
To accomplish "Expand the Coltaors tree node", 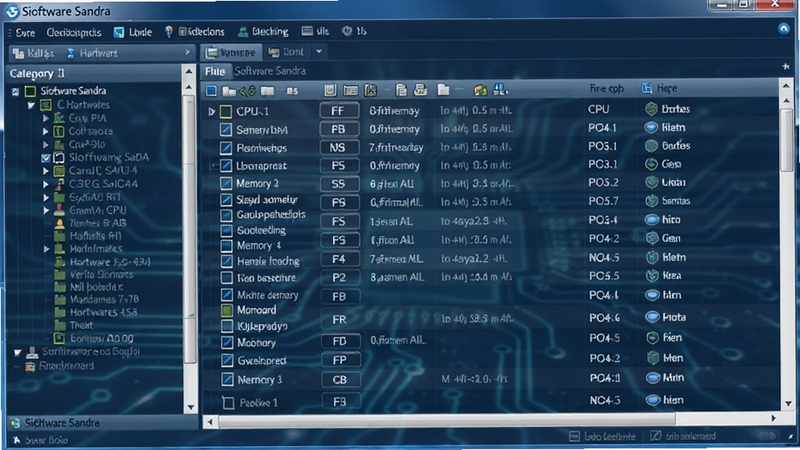I will click(46, 131).
